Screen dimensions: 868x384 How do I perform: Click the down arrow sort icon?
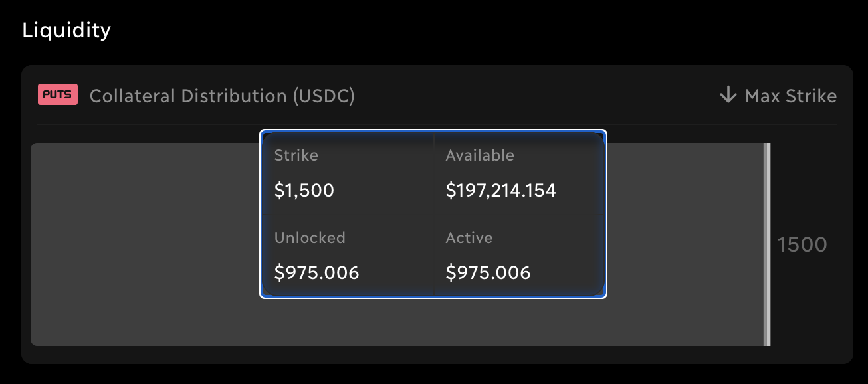coord(728,96)
